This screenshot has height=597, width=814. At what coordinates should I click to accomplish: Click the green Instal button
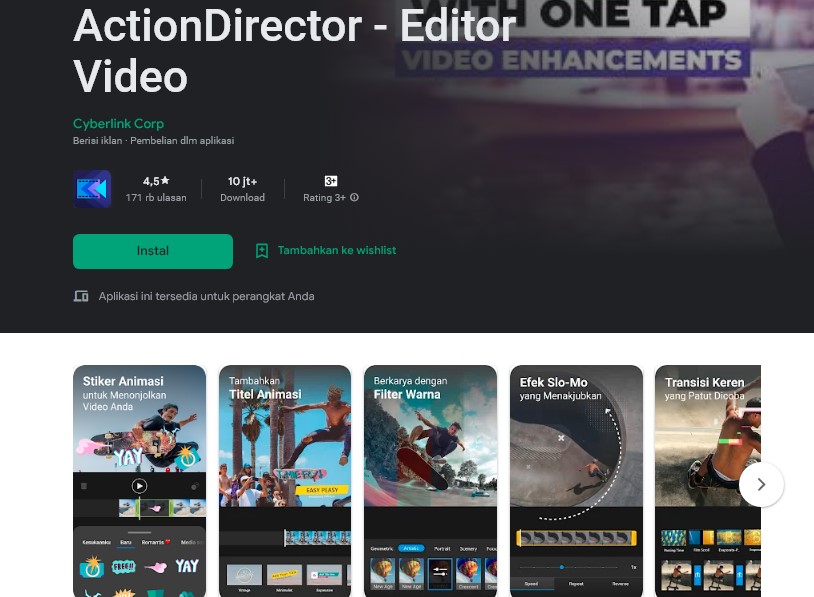(x=153, y=251)
